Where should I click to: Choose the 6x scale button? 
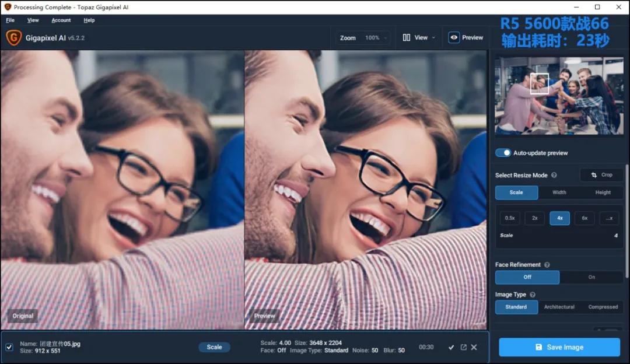[x=584, y=218]
